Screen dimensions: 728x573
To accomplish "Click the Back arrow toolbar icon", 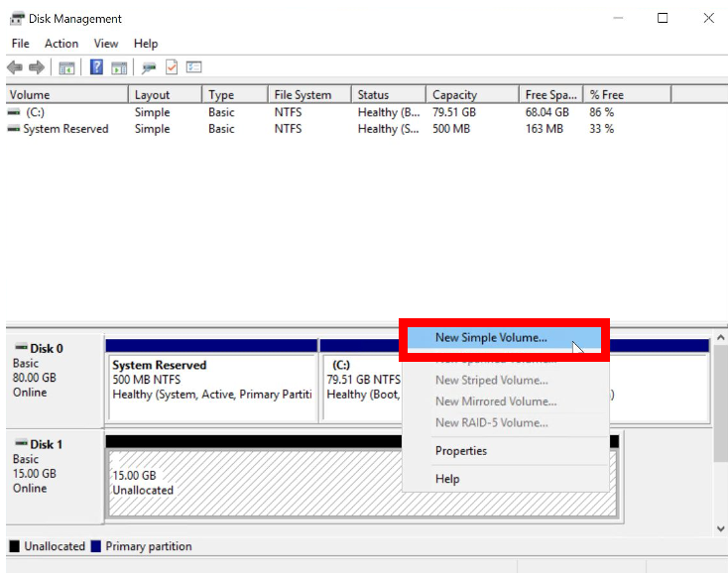I will (15, 67).
